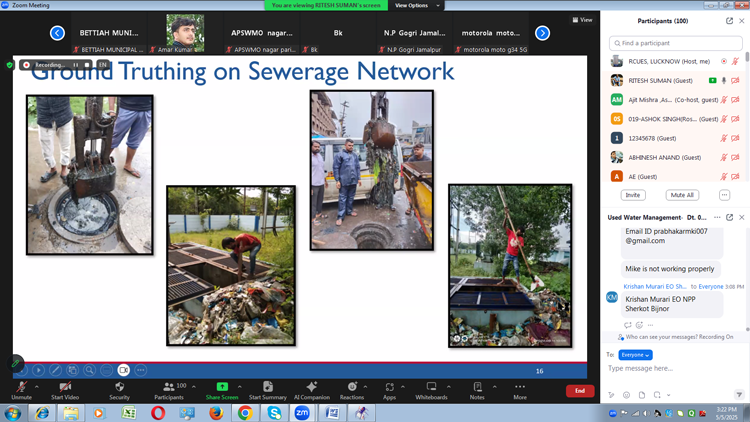Image resolution: width=750 pixels, height=422 pixels.
Task: Click Find a participant search field
Action: tap(675, 43)
